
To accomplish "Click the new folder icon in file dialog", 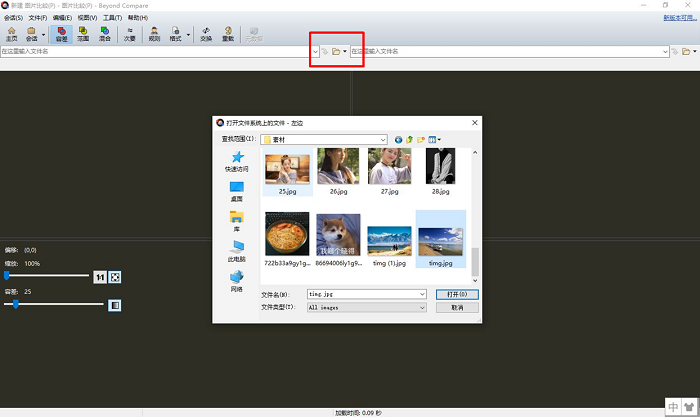I will pyautogui.click(x=421, y=139).
